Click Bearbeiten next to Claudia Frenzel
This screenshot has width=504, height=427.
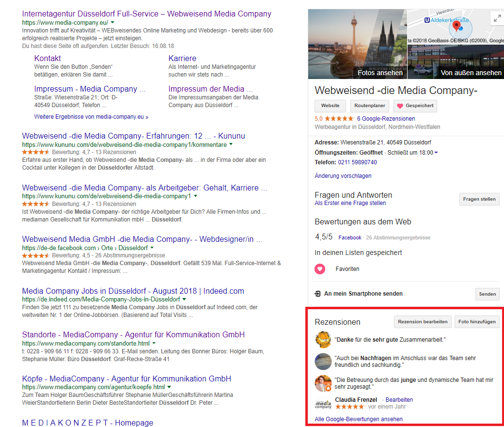pos(399,400)
